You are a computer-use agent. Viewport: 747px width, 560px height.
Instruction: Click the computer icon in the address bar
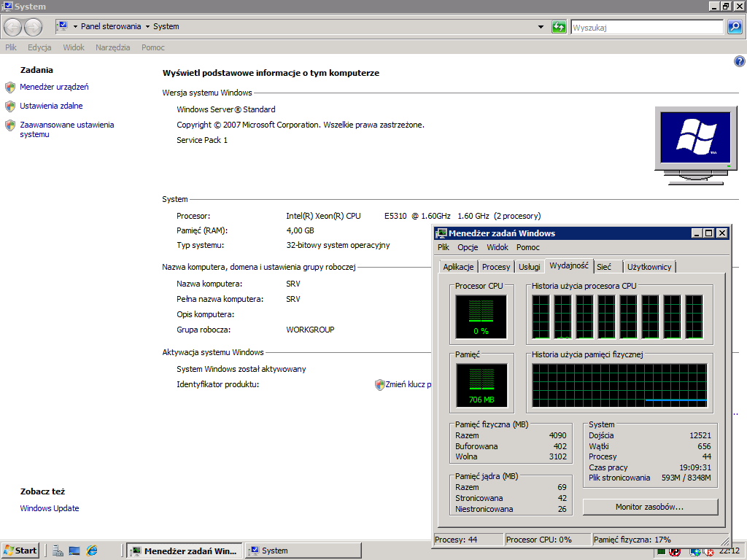click(x=63, y=26)
